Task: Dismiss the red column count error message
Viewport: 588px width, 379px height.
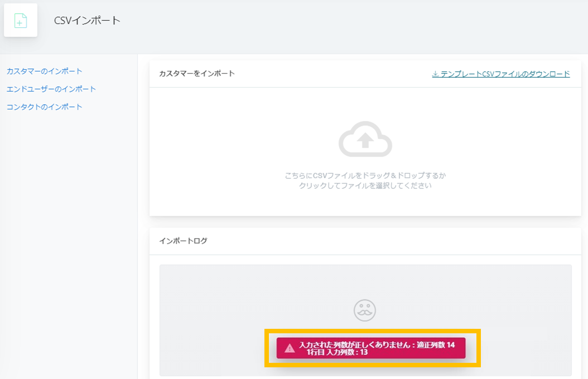Action: (371, 348)
